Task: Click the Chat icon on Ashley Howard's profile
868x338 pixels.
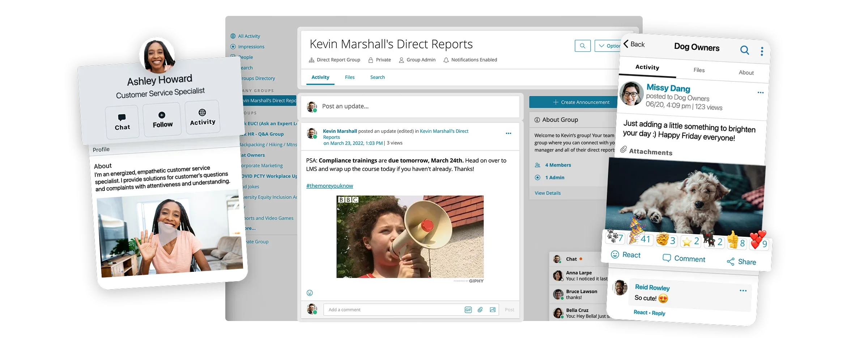Action: [x=122, y=122]
